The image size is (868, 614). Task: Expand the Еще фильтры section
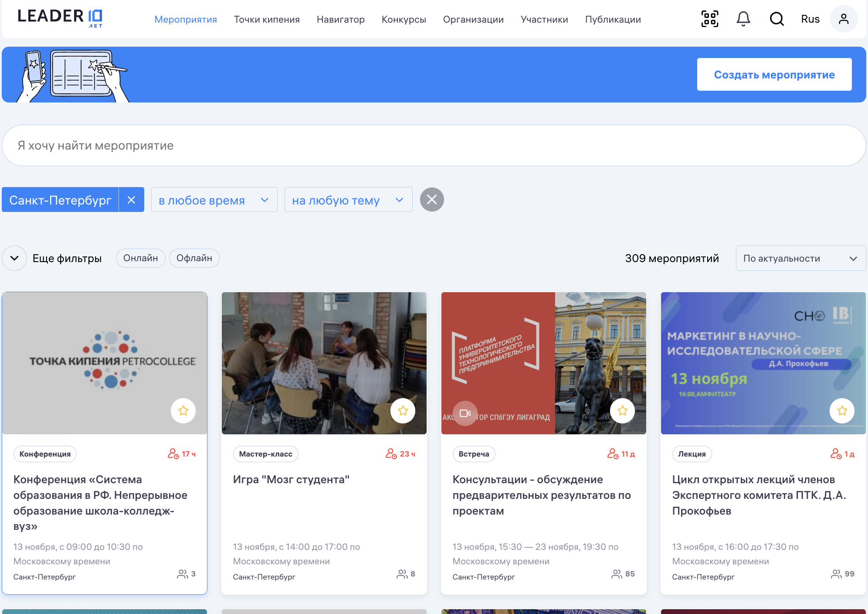point(14,258)
